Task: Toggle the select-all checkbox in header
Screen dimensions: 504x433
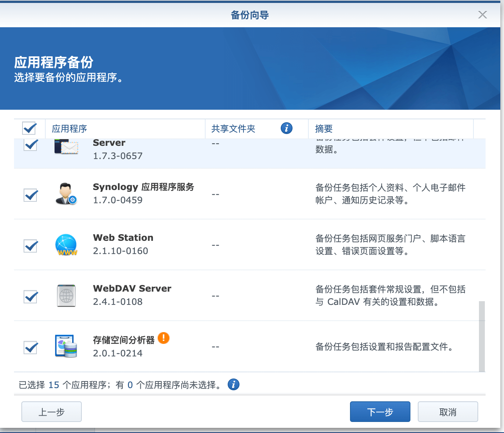Action: pyautogui.click(x=29, y=129)
